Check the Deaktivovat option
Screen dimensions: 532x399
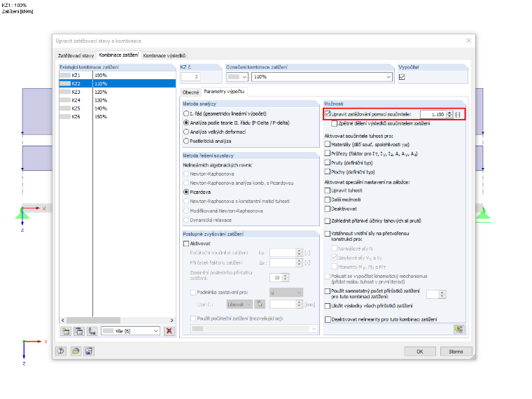tap(328, 209)
